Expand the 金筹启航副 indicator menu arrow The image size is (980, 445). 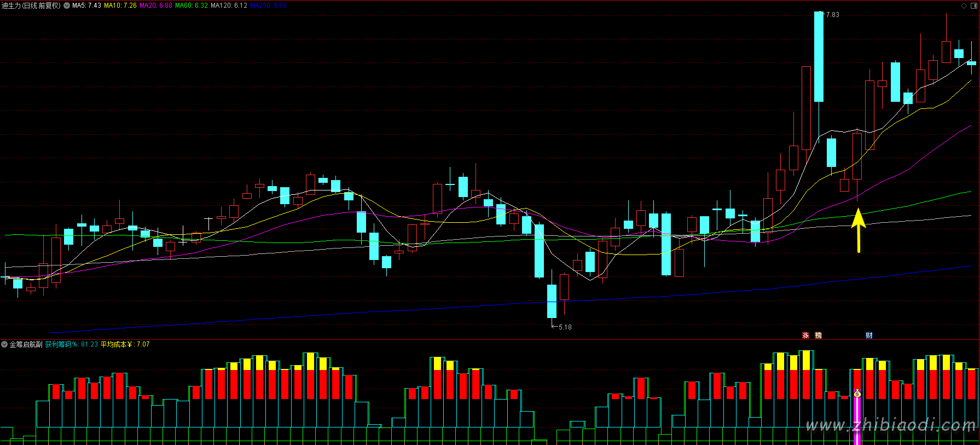point(4,344)
